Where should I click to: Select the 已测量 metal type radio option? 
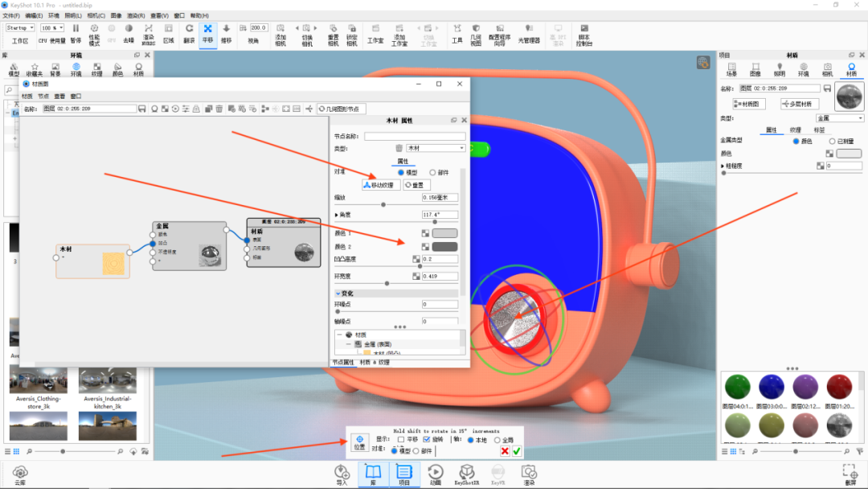click(832, 142)
